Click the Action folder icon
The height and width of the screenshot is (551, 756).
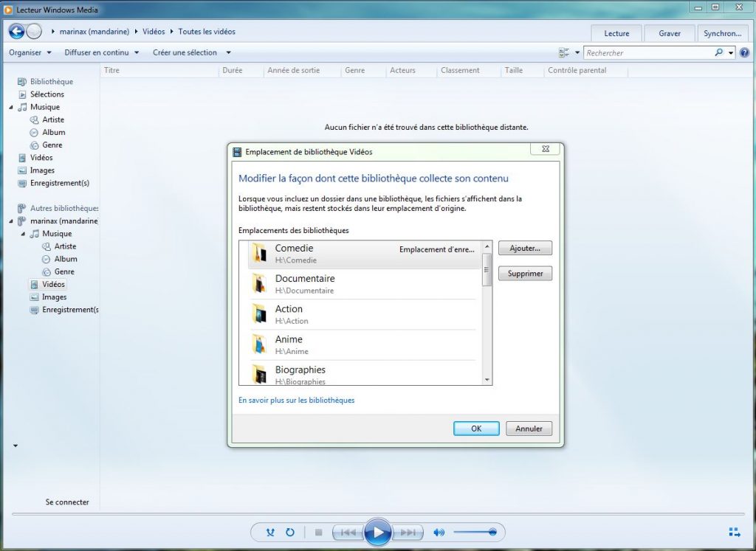259,314
